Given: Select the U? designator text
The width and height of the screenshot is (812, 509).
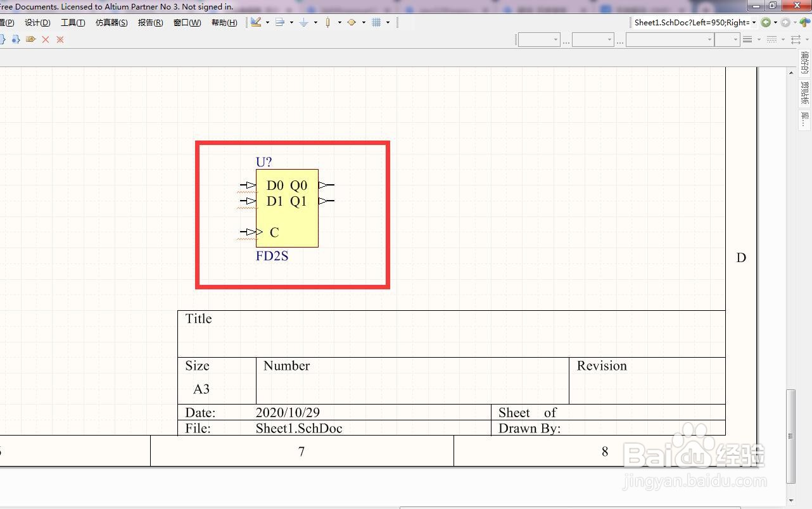Looking at the screenshot, I should 263,162.
